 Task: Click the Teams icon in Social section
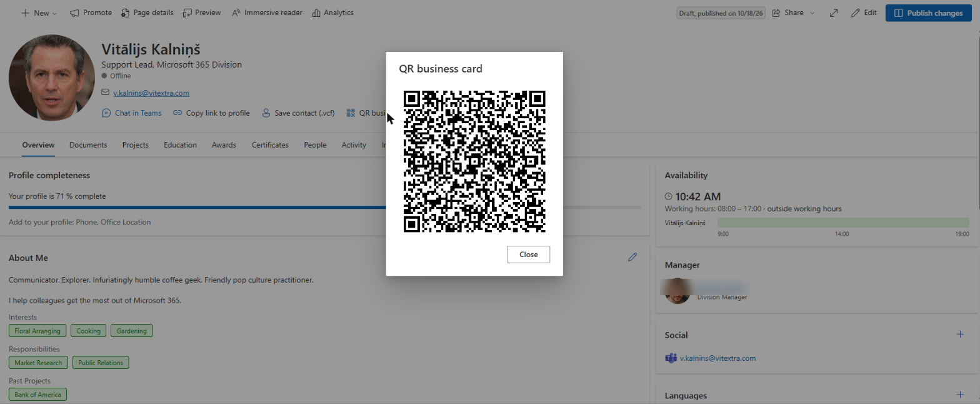pyautogui.click(x=671, y=358)
